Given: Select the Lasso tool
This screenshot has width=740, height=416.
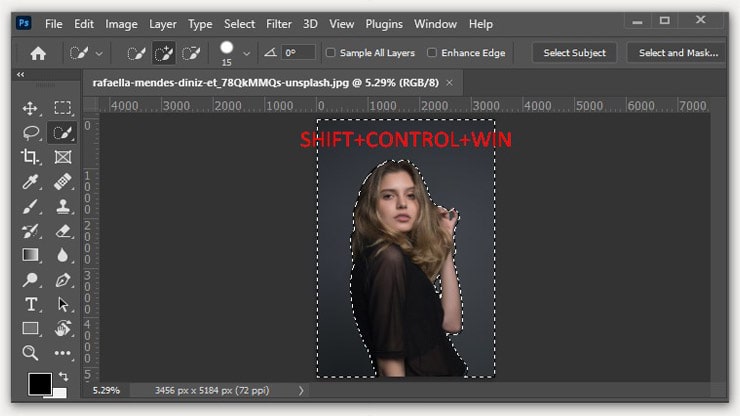Looking at the screenshot, I should pos(30,132).
